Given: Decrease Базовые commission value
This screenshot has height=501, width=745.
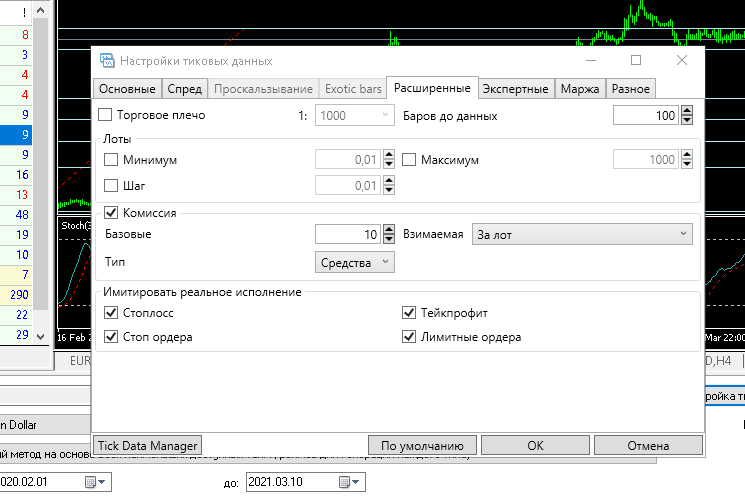Looking at the screenshot, I should [x=389, y=239].
